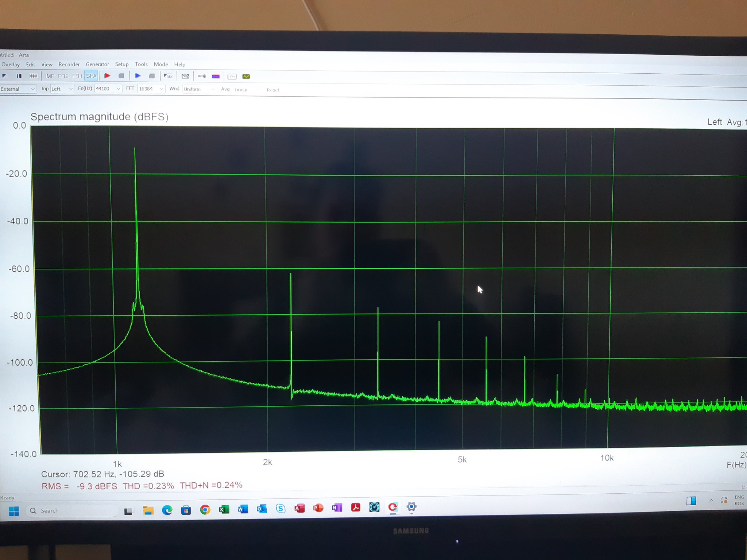Open Outlook from the taskbar
Image resolution: width=747 pixels, height=560 pixels.
pyautogui.click(x=262, y=508)
